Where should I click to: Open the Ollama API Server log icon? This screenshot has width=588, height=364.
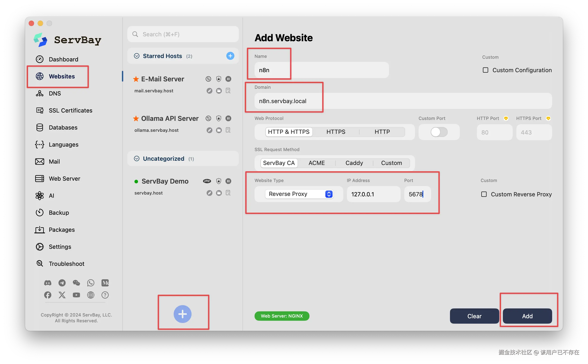click(228, 130)
